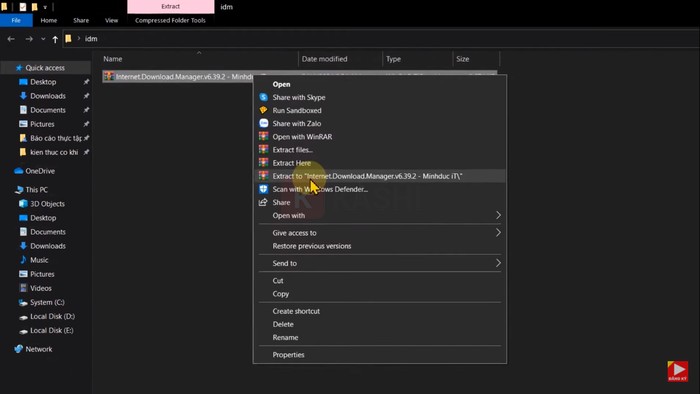Click the Skype icon in context menu
The height and width of the screenshot is (394, 700).
(263, 97)
